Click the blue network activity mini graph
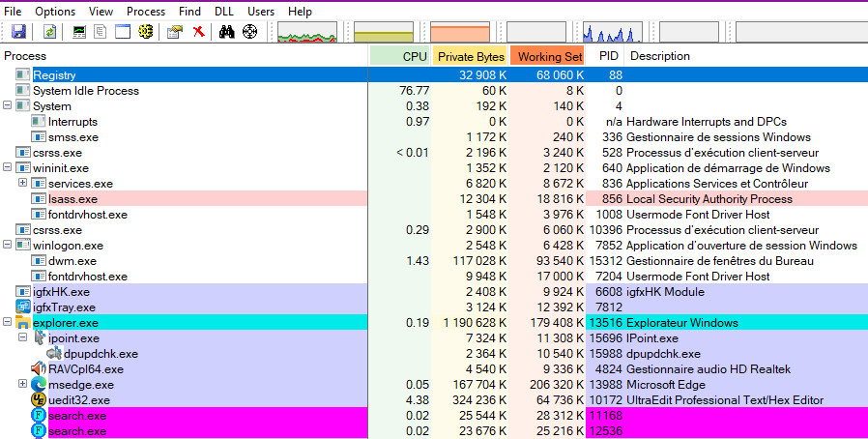The width and height of the screenshot is (868, 439). click(x=613, y=32)
